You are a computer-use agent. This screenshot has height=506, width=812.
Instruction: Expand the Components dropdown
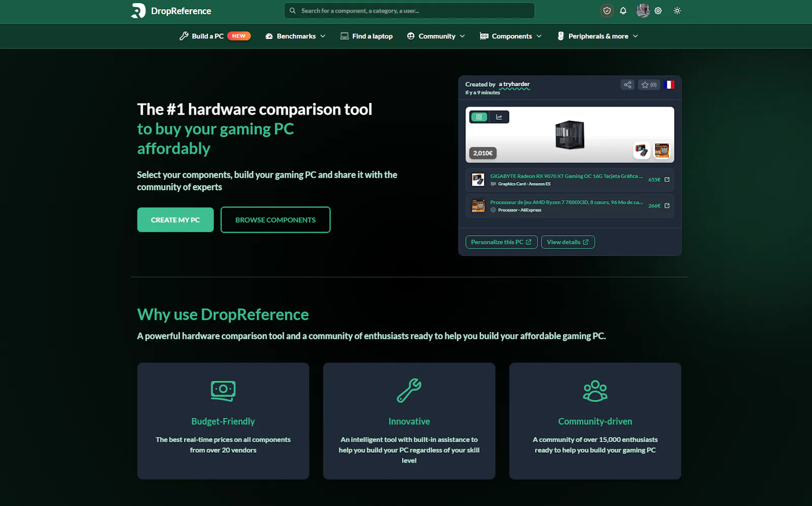coord(511,36)
